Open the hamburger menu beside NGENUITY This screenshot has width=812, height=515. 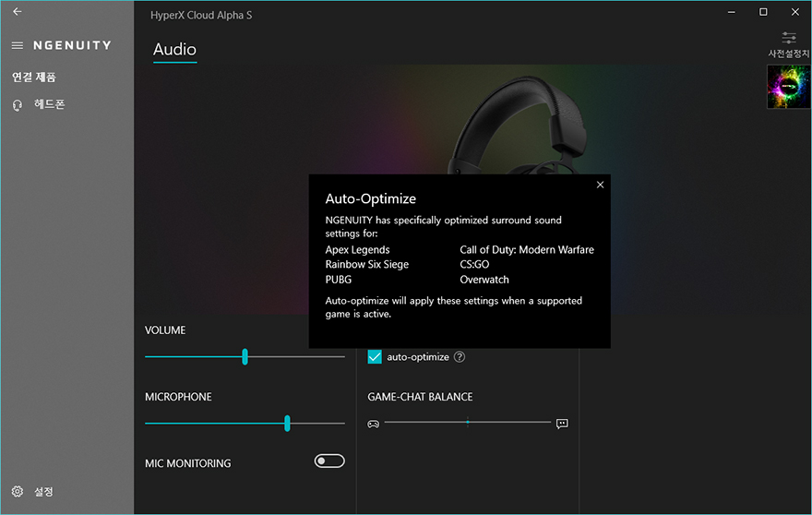[18, 45]
